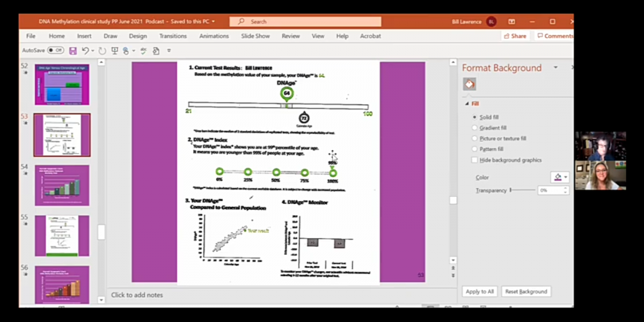Viewport: 644px width, 322px height.
Task: Open the Undo history dropdown arrow
Action: pos(93,51)
